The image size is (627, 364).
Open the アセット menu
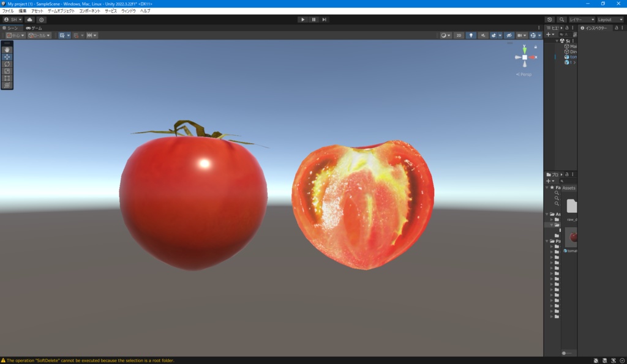click(37, 11)
